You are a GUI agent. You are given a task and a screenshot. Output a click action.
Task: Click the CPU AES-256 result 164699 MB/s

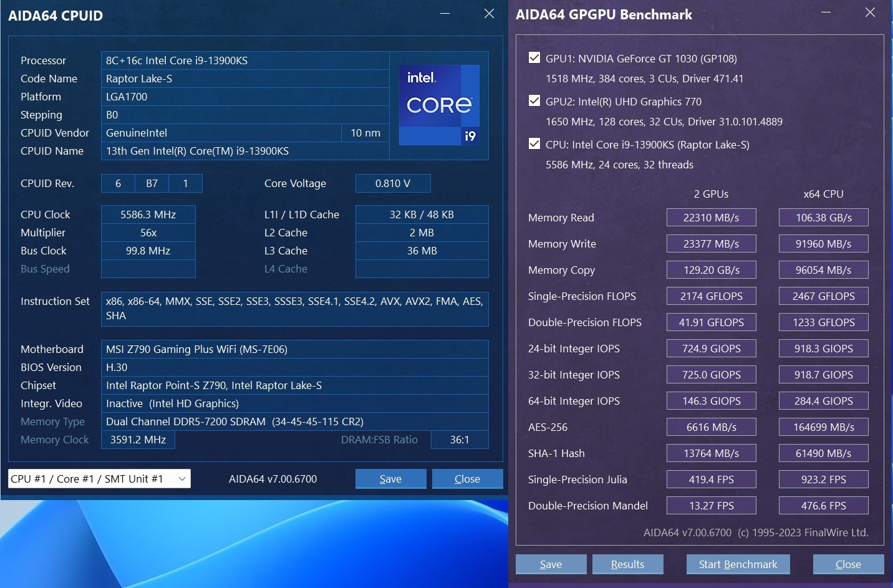pyautogui.click(x=823, y=427)
